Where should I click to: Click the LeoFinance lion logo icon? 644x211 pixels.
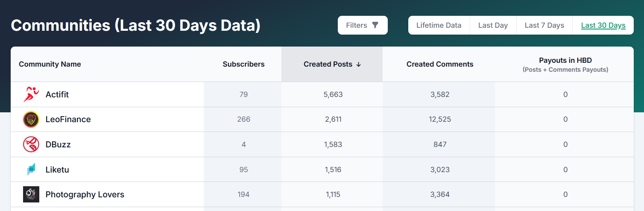(x=31, y=120)
